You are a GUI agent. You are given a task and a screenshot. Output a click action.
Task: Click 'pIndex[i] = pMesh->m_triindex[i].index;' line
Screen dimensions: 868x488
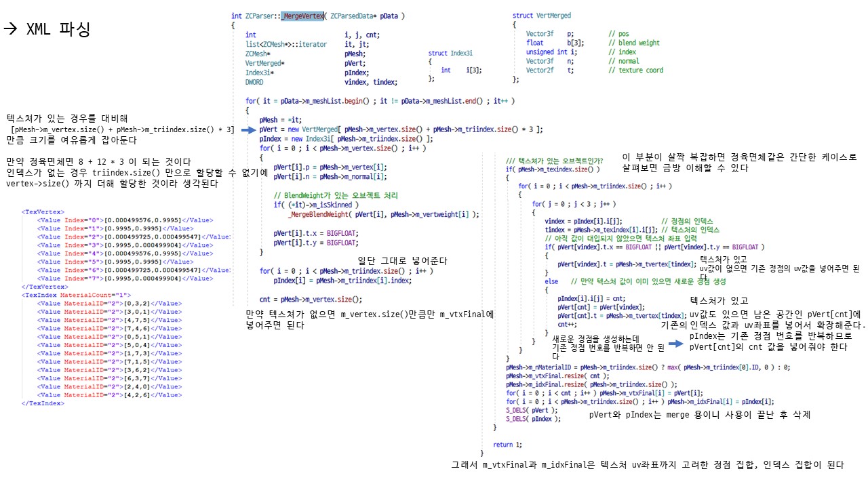[x=342, y=280]
